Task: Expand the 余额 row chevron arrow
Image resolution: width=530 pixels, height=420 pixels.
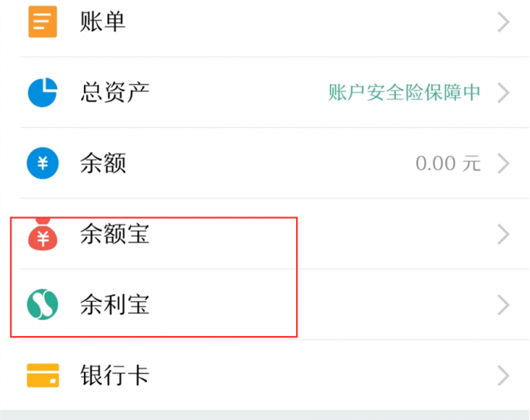Action: tap(503, 163)
